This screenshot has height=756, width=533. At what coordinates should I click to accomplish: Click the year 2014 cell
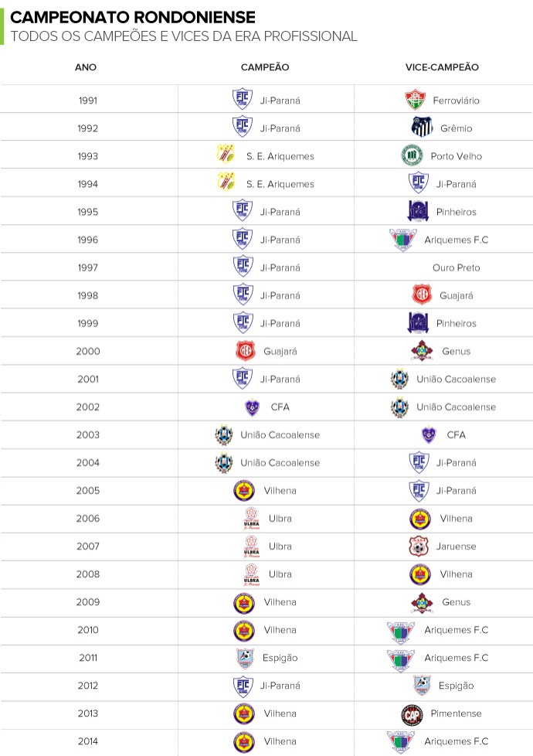point(88,741)
